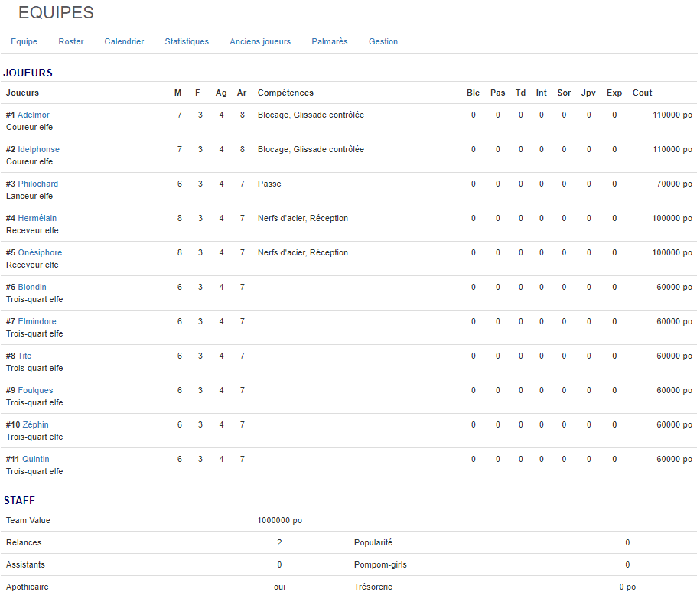View player Philochard's details
The width and height of the screenshot is (700, 605).
pyautogui.click(x=38, y=184)
